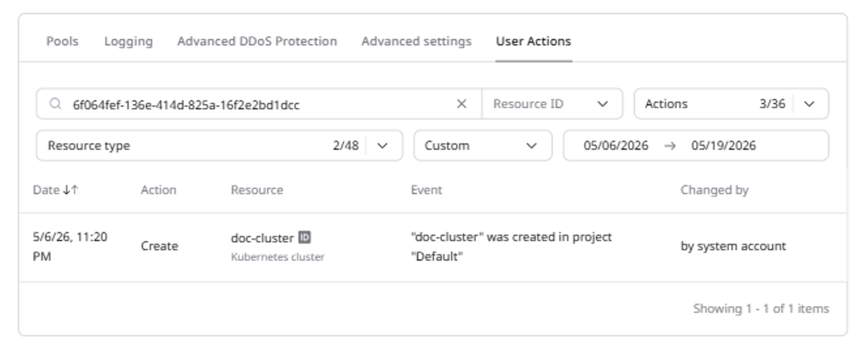The image size is (868, 356).
Task: Click into the resource ID search input
Action: [259, 104]
